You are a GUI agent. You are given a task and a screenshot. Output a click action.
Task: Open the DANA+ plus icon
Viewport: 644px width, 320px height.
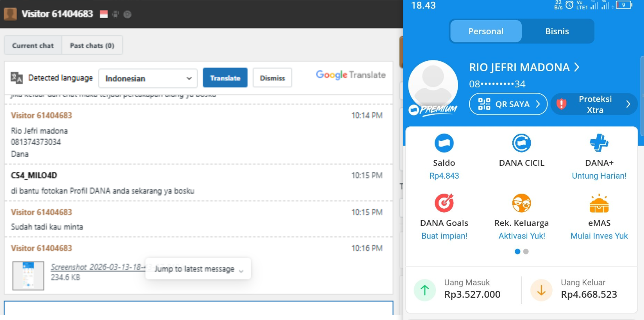point(599,143)
